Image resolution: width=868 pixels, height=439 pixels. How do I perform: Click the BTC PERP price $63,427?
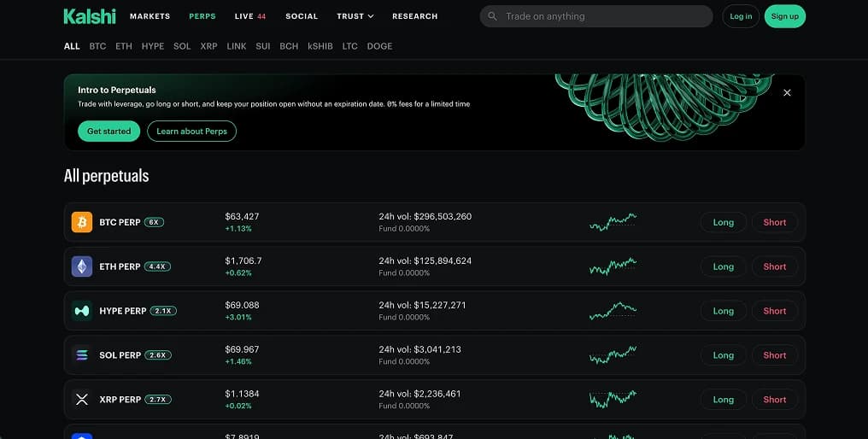242,216
